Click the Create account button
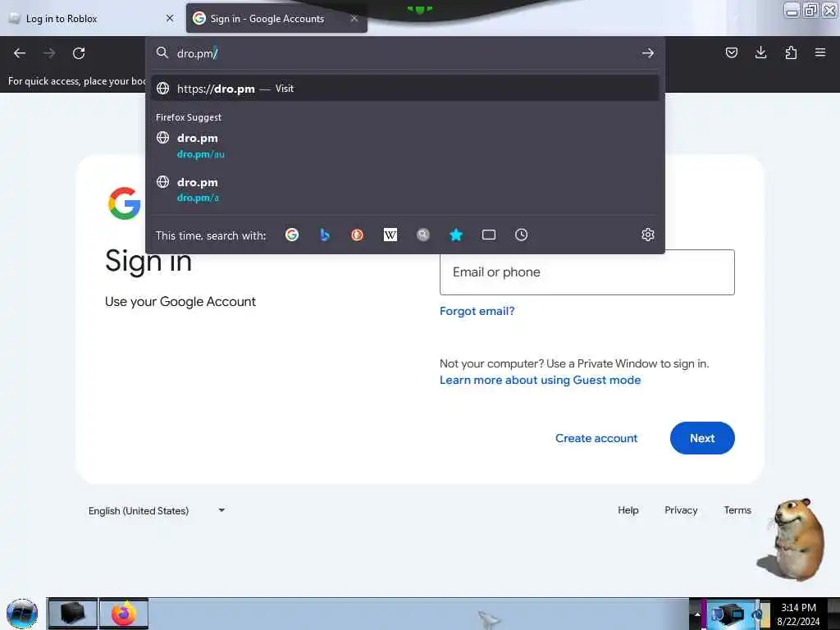The height and width of the screenshot is (630, 840). [x=596, y=438]
